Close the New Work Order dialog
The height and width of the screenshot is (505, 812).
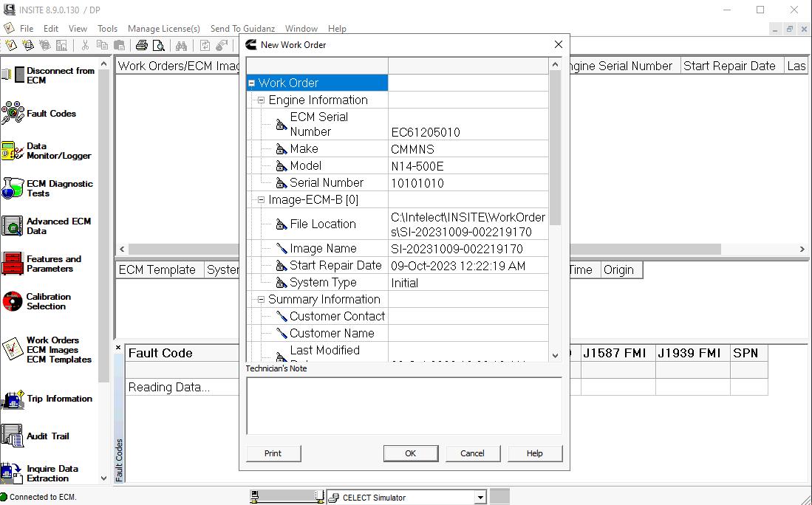[559, 44]
